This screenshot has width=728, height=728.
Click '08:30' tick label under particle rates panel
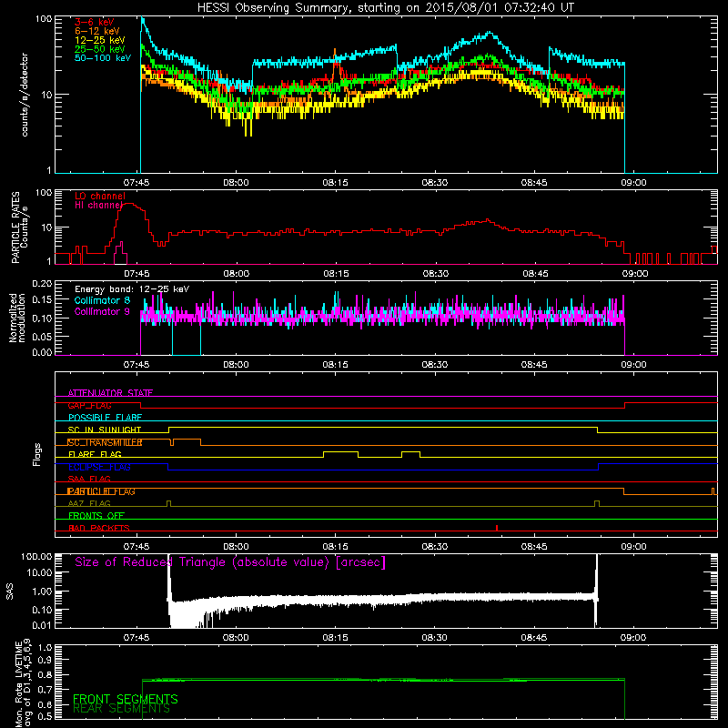(436, 274)
